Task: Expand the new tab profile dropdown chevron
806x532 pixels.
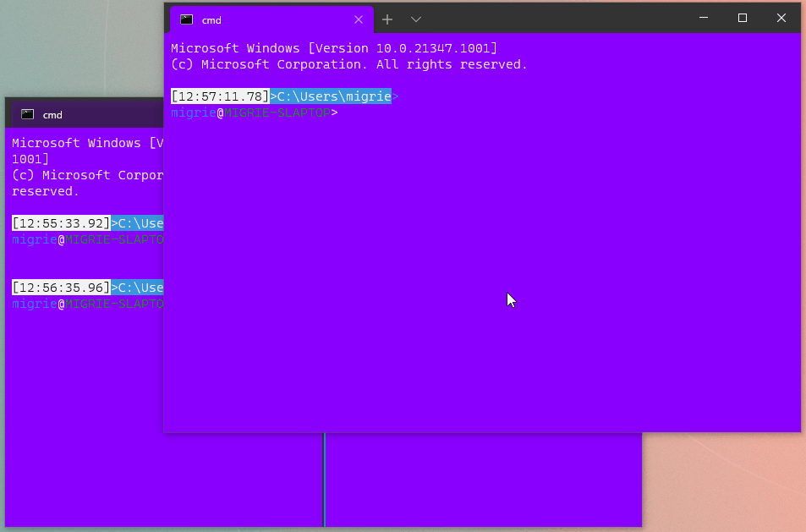Action: (416, 19)
